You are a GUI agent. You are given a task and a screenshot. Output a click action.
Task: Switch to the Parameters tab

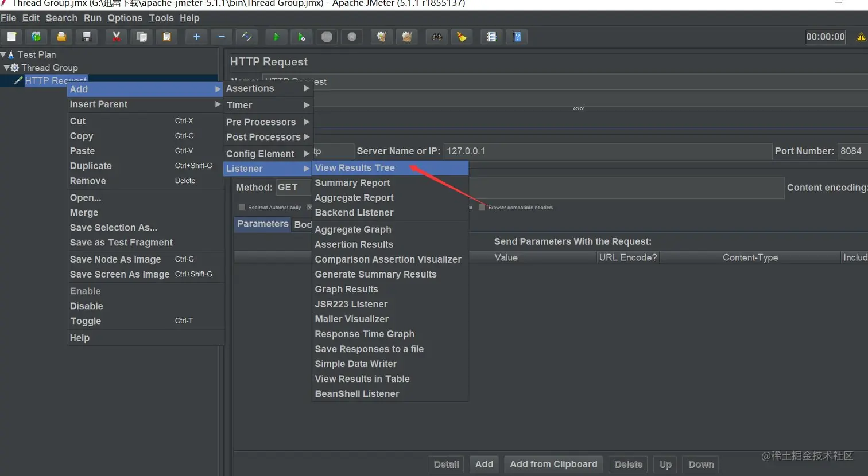(262, 224)
